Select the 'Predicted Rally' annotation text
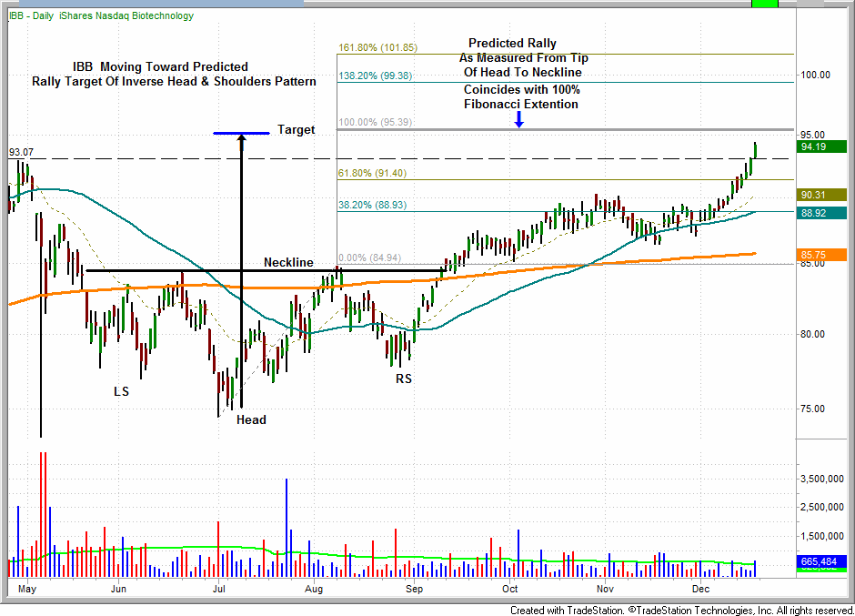Image resolution: width=855 pixels, height=616 pixels. click(x=513, y=43)
